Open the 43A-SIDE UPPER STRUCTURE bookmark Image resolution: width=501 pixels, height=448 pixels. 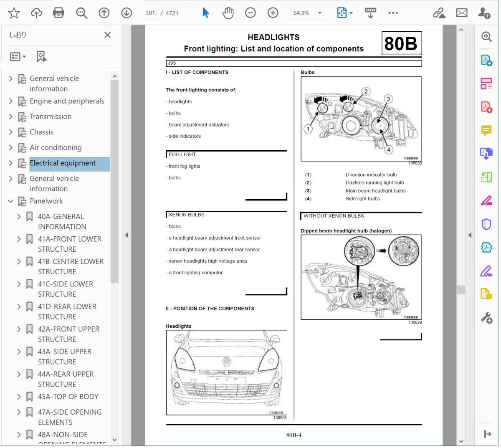click(65, 357)
